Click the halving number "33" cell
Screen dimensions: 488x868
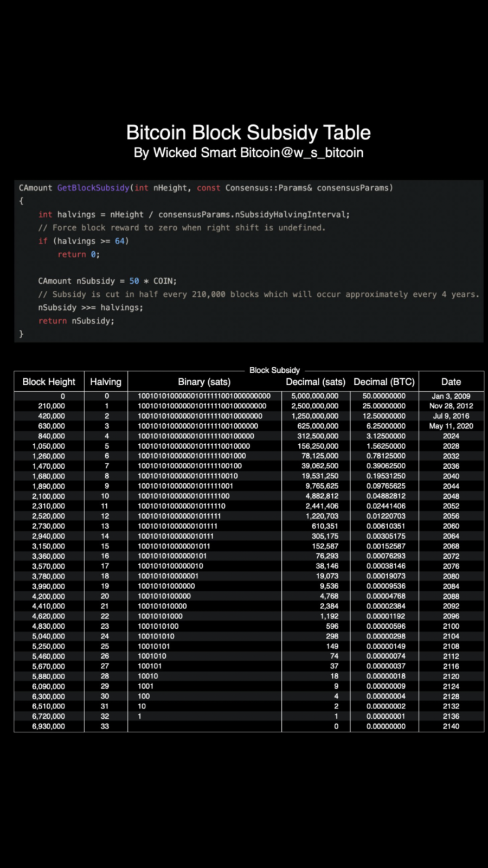[105, 726]
